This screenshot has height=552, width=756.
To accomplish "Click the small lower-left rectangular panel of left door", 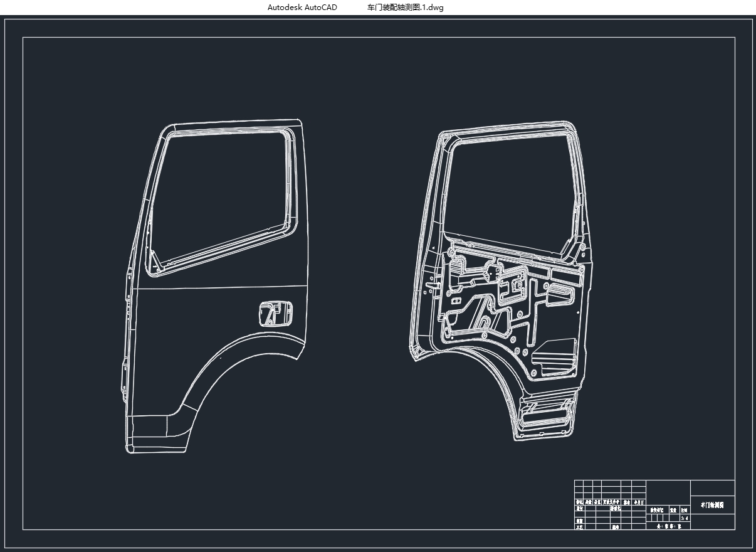I will click(x=148, y=427).
